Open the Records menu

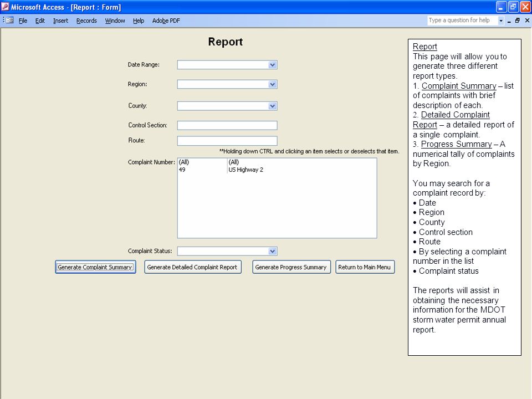point(86,21)
